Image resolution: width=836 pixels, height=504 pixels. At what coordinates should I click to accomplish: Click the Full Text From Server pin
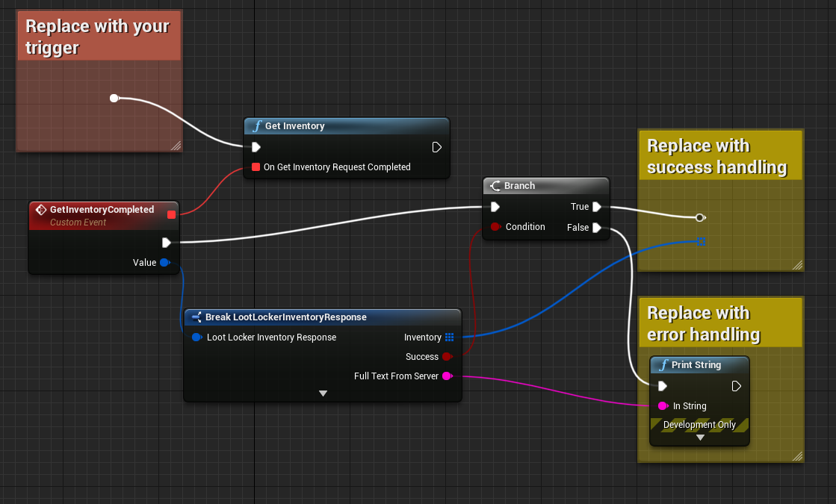[447, 376]
